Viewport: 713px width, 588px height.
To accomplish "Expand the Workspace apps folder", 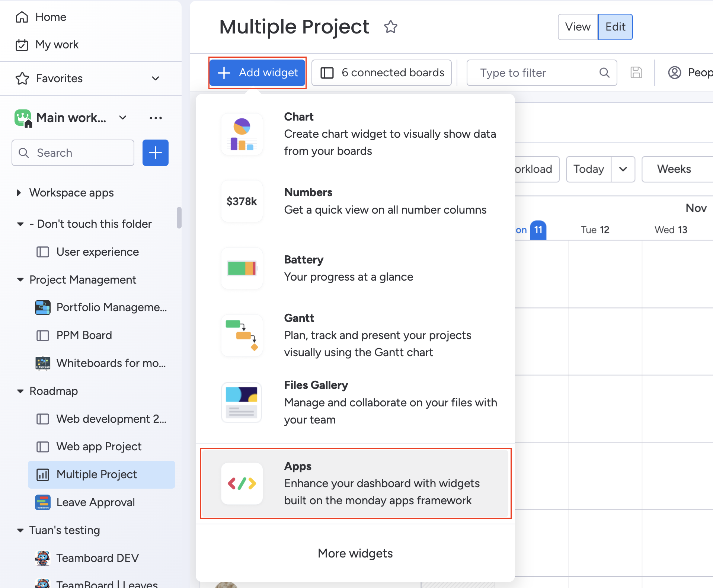I will pos(19,193).
